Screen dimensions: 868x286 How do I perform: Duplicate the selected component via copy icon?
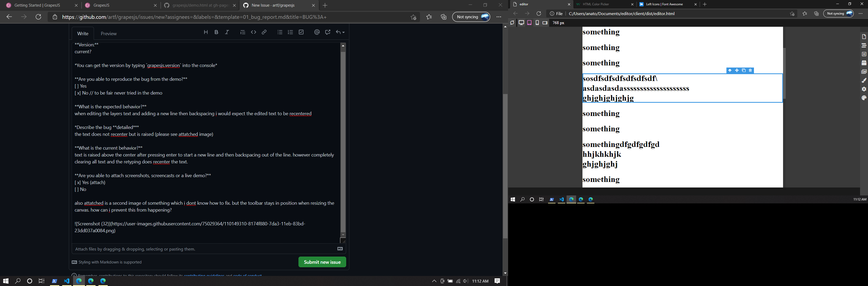click(744, 70)
